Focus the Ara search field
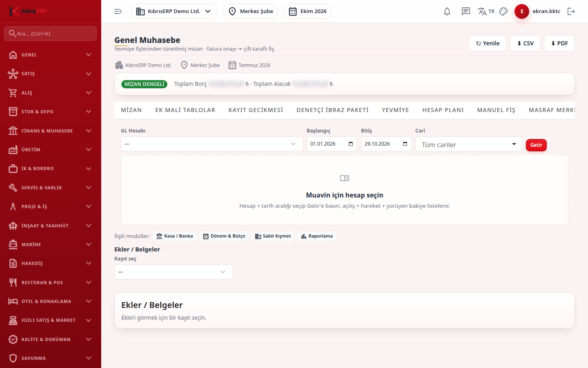Image resolution: width=588 pixels, height=368 pixels. (x=51, y=34)
